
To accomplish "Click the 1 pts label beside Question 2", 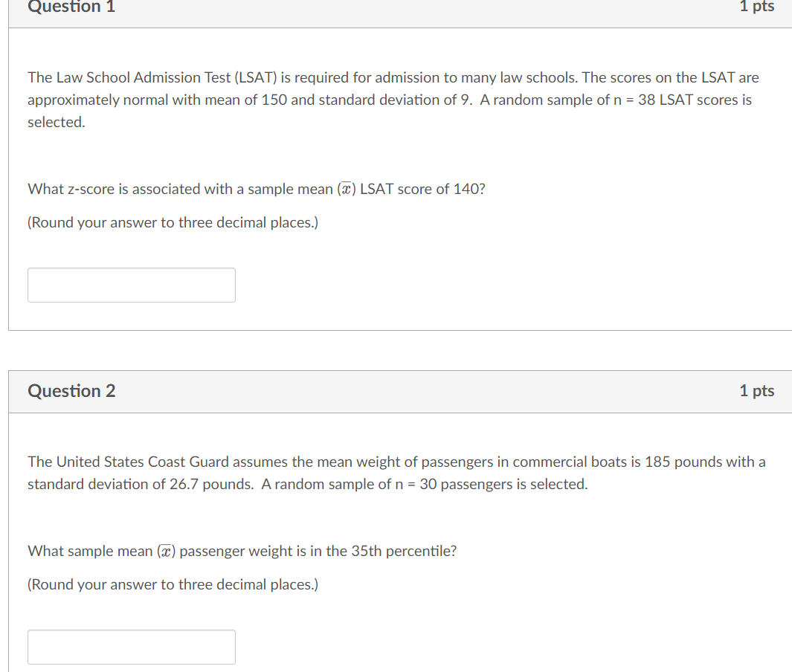I will [757, 391].
